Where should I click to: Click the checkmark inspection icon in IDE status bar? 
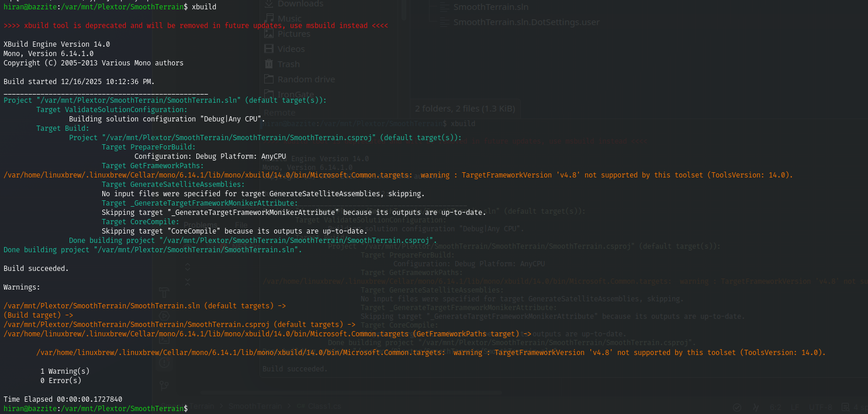tap(737, 407)
